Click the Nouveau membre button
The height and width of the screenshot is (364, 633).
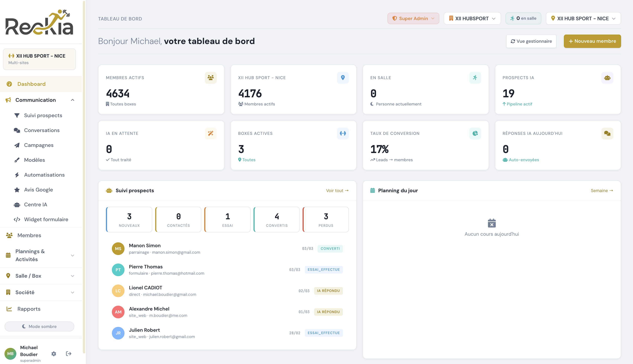[x=592, y=41]
